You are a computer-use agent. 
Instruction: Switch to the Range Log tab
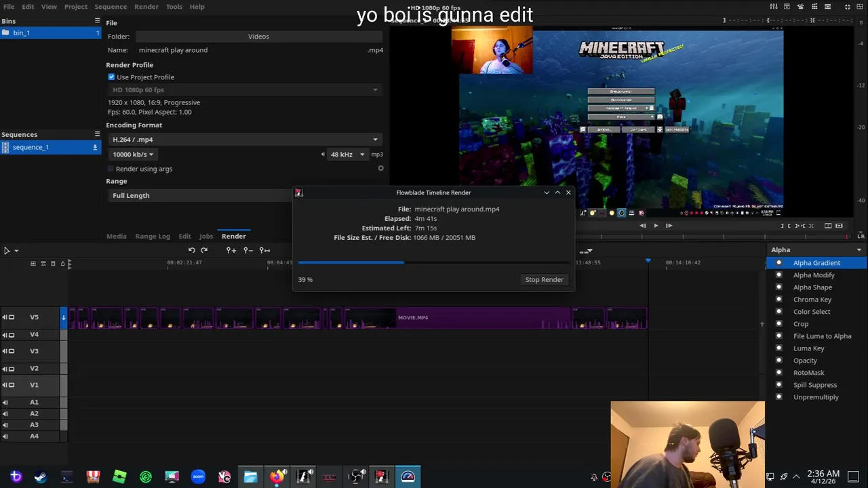pyautogui.click(x=153, y=236)
